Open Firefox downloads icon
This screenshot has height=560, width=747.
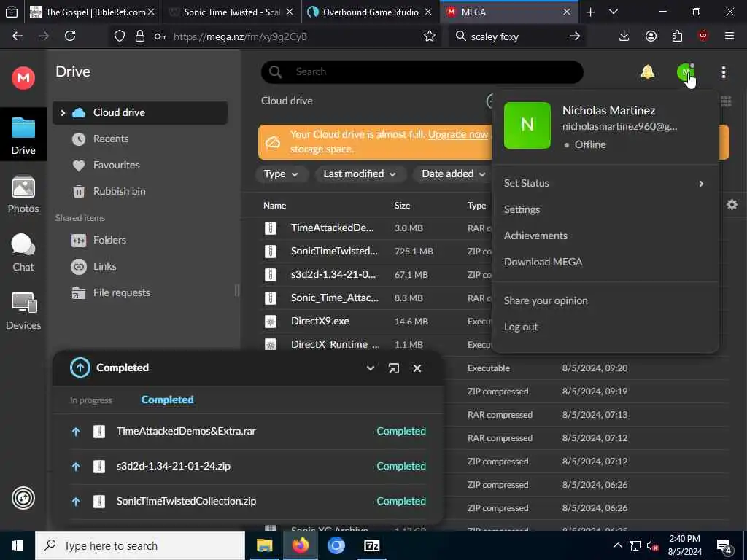(x=624, y=36)
